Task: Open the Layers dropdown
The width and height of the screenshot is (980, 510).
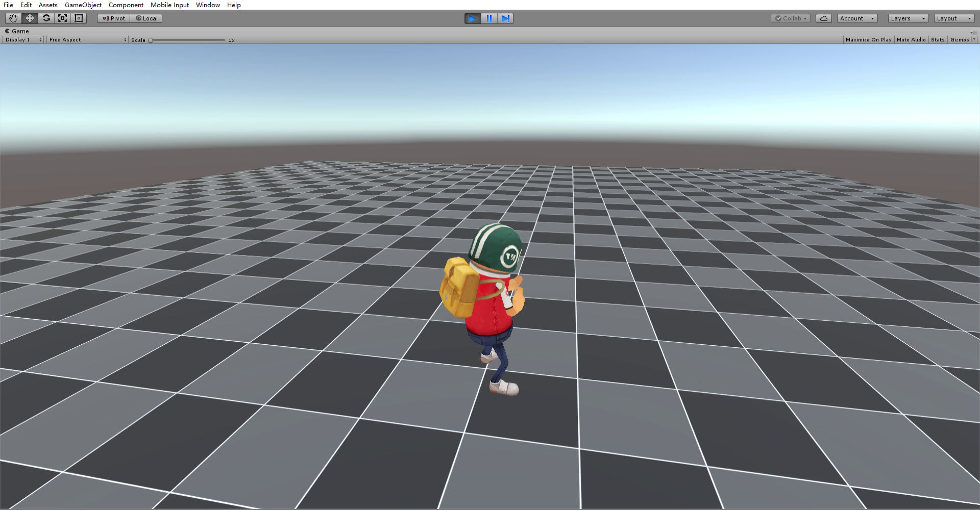Action: pyautogui.click(x=908, y=18)
